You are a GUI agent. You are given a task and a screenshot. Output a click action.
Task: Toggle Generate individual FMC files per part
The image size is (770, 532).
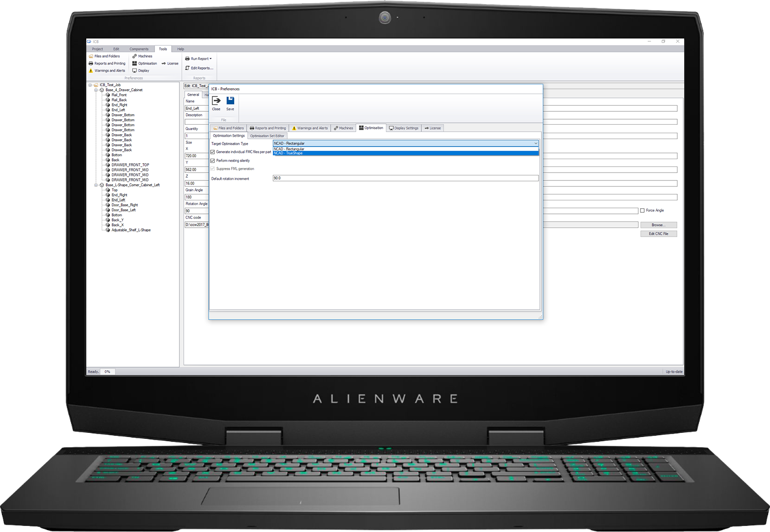[213, 152]
